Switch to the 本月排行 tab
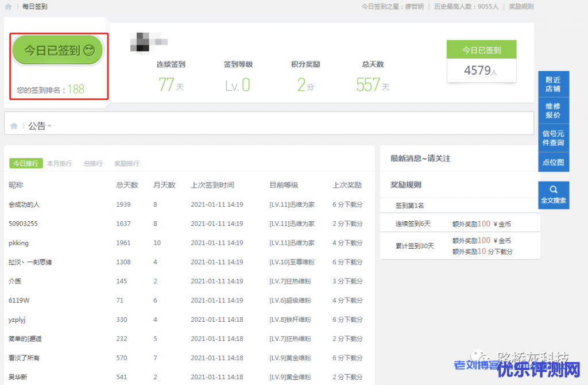 (59, 163)
